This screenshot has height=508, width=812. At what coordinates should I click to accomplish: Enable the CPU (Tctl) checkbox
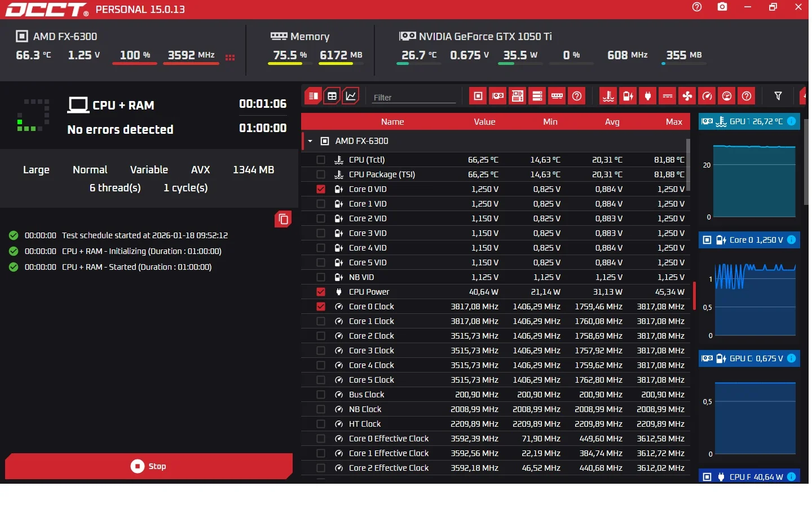tap(321, 160)
